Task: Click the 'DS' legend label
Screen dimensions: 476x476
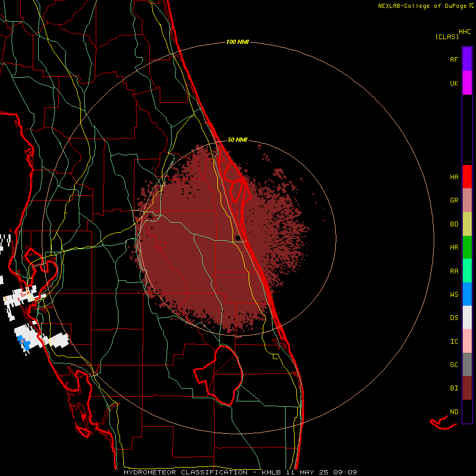Action: (x=454, y=317)
